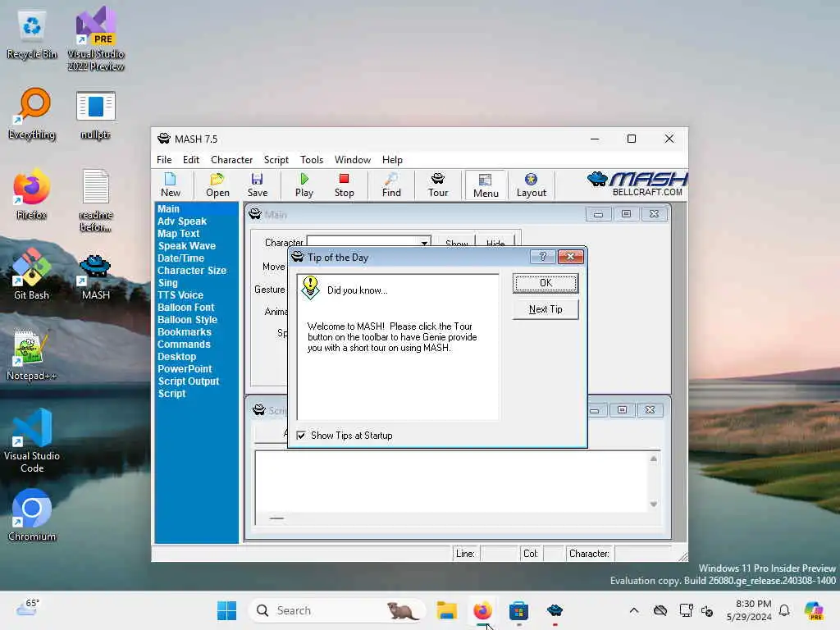Open a script with the Open icon
The height and width of the screenshot is (630, 840).
[x=217, y=185]
